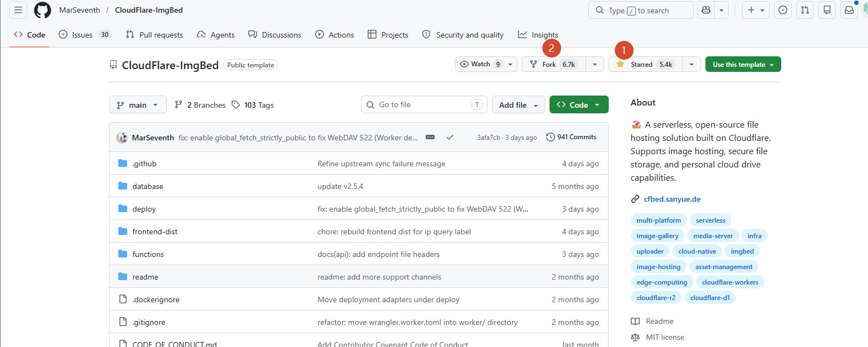Click the 941 Commits history icon
The image size is (868, 347).
click(x=550, y=137)
